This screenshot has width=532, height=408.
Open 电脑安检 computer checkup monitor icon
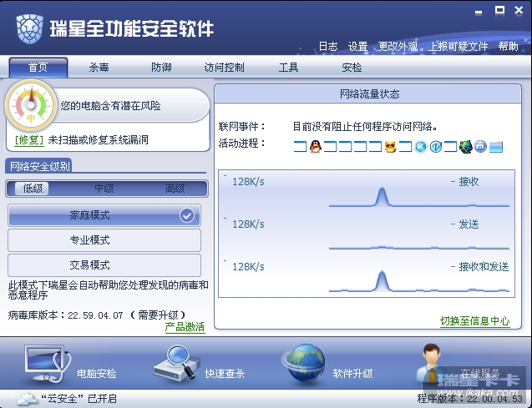click(48, 363)
